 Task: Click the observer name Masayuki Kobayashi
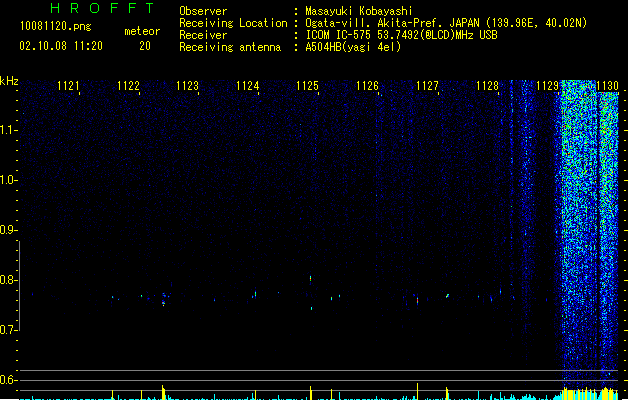coord(359,11)
